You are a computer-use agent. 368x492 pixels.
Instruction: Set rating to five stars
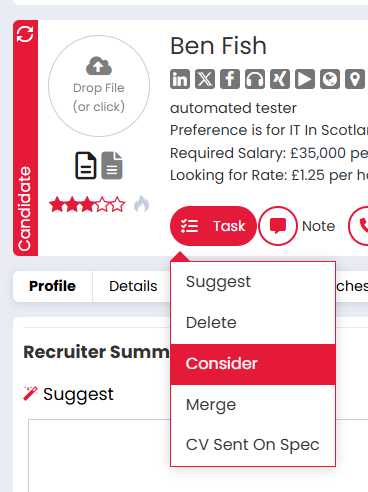[118, 204]
